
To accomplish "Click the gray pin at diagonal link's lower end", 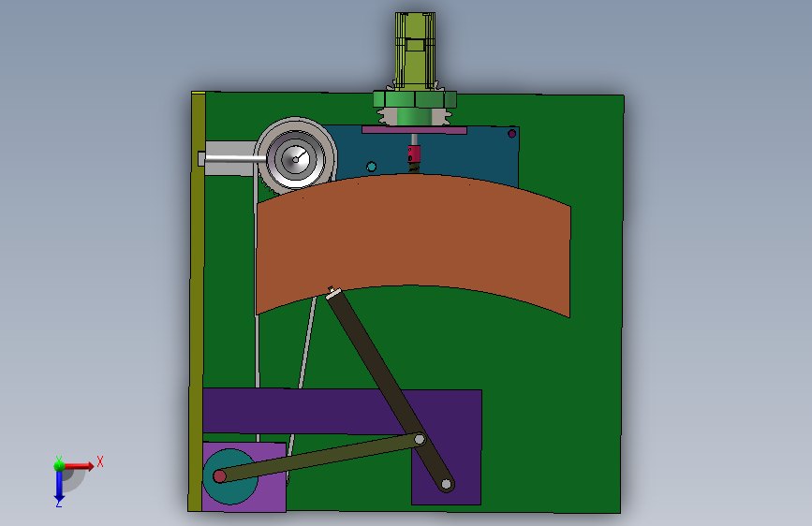I will 446,485.
